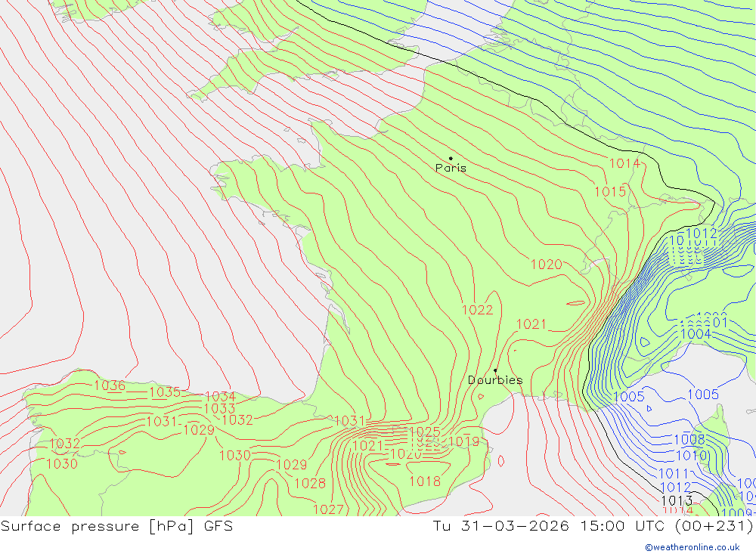The height and width of the screenshot is (554, 756).
Task: Click the 1027 isobar label
Action: click(328, 509)
